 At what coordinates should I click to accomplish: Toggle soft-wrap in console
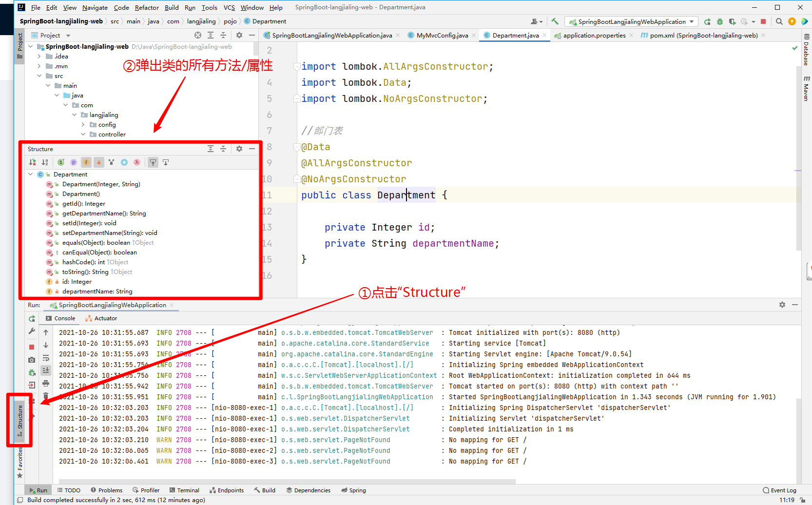tap(46, 358)
